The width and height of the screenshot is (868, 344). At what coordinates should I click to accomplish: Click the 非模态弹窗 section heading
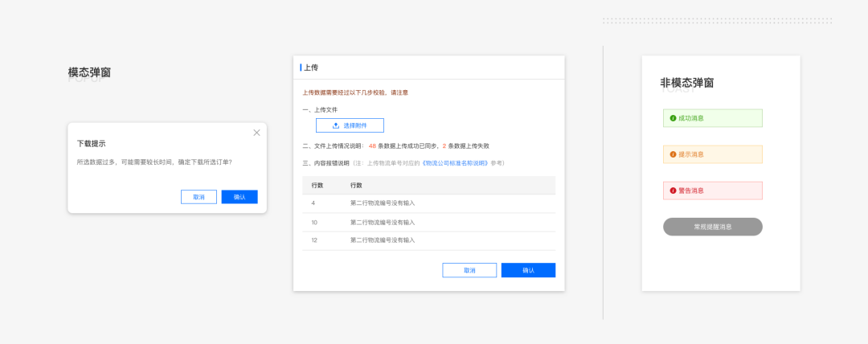point(687,83)
